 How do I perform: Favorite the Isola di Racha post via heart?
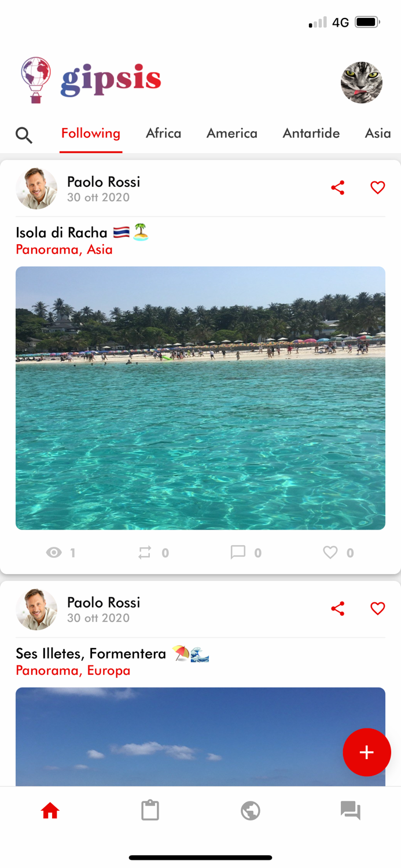click(377, 187)
